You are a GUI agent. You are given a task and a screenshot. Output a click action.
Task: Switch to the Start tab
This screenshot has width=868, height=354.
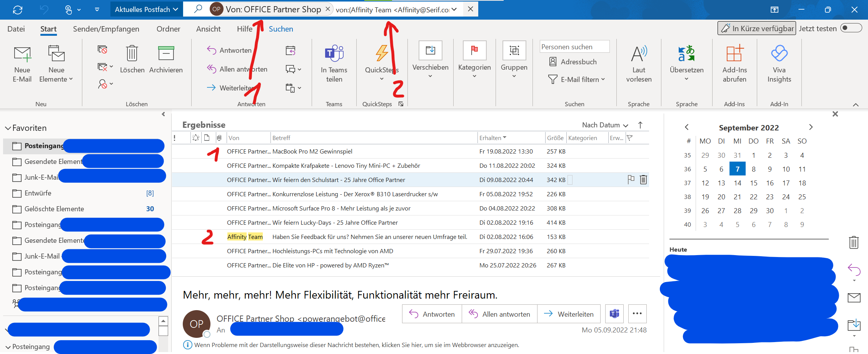point(48,29)
